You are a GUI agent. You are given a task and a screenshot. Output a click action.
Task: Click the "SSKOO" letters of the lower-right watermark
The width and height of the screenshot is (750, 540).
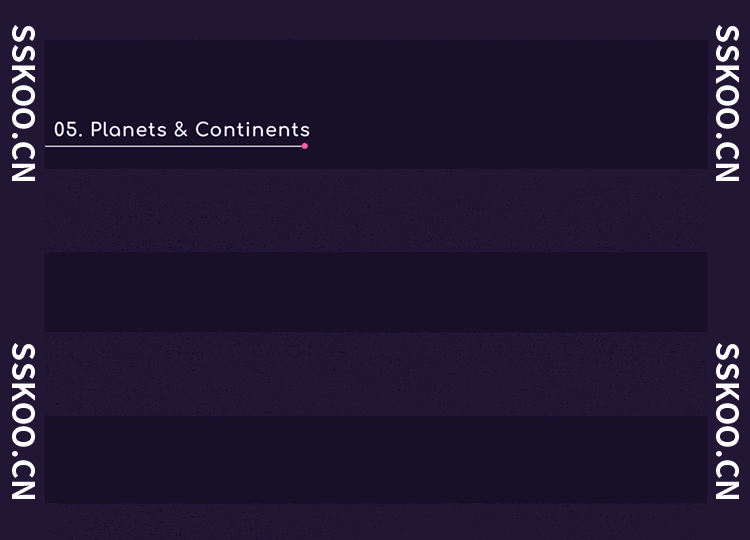click(x=727, y=395)
